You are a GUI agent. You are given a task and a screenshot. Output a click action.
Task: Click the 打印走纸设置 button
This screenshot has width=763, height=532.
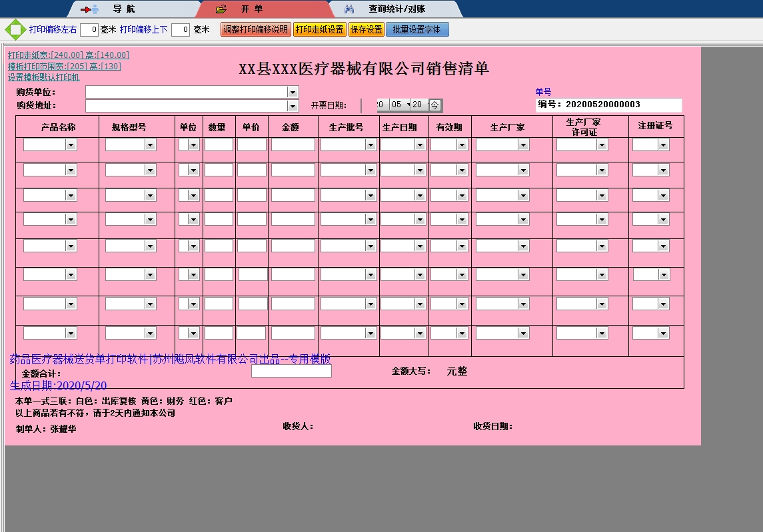(320, 30)
